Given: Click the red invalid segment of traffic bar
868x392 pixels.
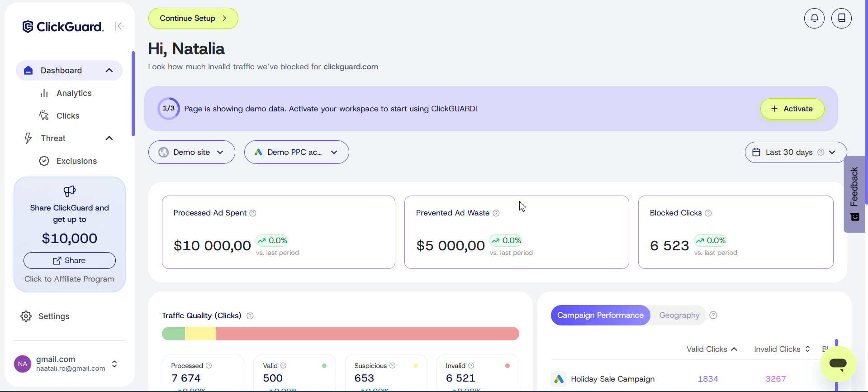Looking at the screenshot, I should (x=366, y=334).
